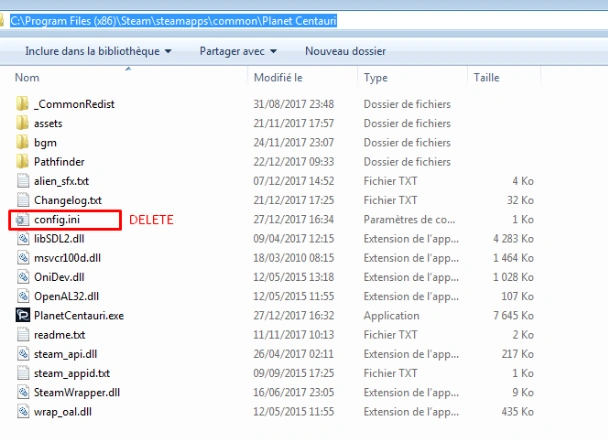Select the libSDL2.dll file icon
This screenshot has width=608, height=441.
(23, 239)
